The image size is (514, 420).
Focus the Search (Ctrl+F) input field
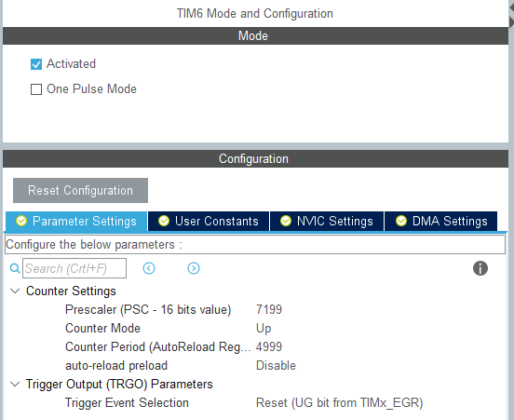(x=74, y=268)
